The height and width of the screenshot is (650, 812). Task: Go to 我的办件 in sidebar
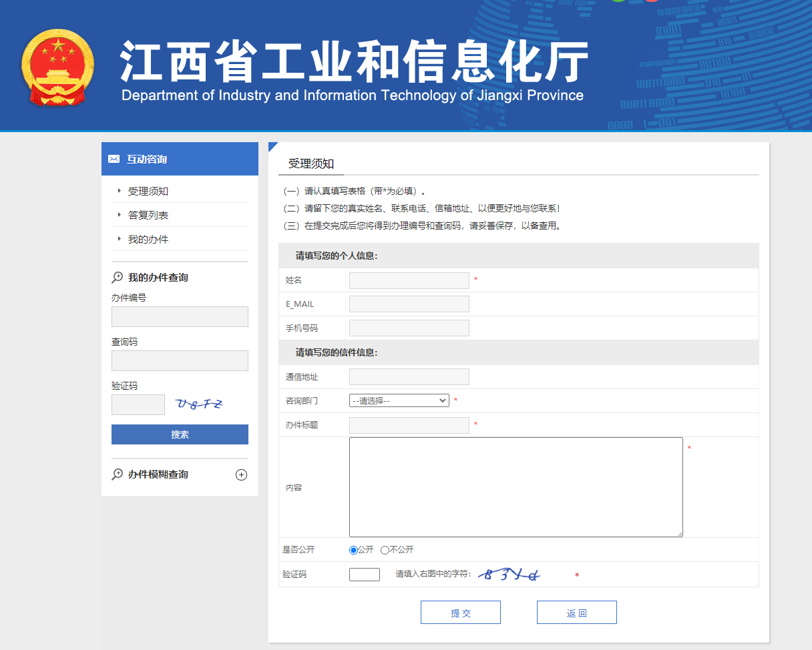click(148, 240)
